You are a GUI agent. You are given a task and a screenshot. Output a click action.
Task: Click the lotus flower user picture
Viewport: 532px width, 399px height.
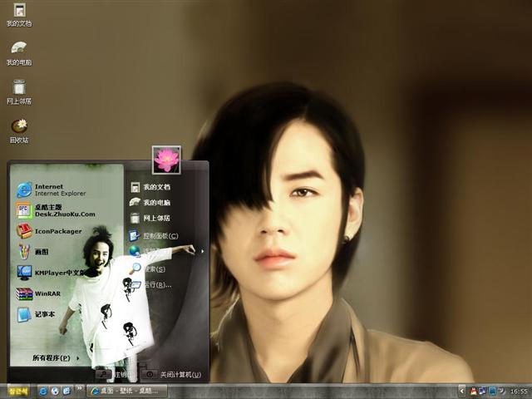(x=166, y=160)
